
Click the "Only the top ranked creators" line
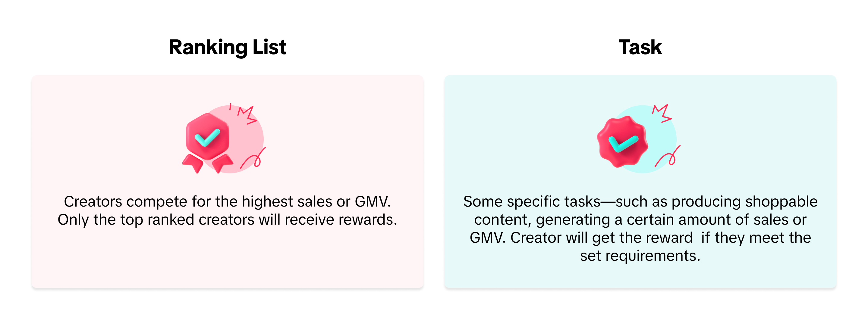(x=228, y=220)
